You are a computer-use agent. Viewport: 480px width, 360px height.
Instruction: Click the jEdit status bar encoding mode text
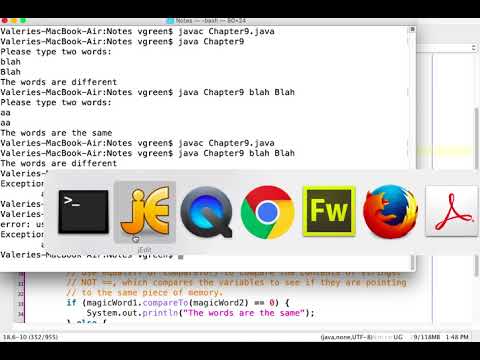coord(346,337)
